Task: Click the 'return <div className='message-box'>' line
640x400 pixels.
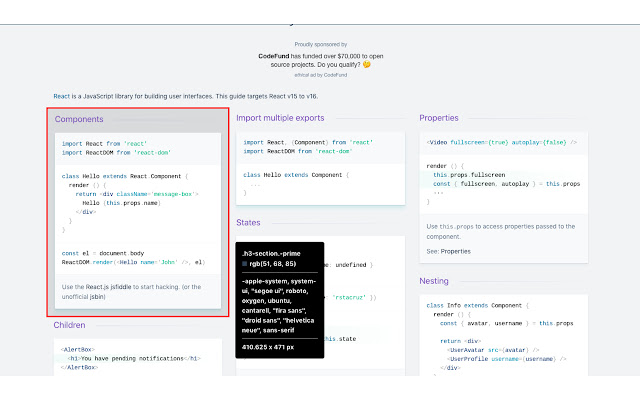Action: coord(137,194)
